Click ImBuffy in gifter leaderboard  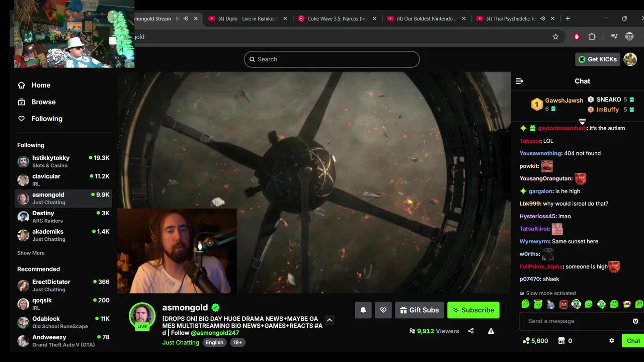tap(608, 110)
